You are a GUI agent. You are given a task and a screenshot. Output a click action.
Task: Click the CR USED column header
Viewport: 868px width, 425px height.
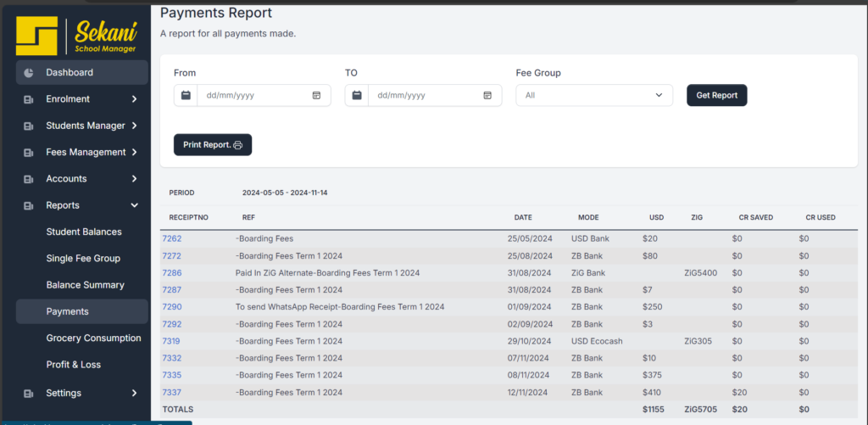click(x=821, y=218)
